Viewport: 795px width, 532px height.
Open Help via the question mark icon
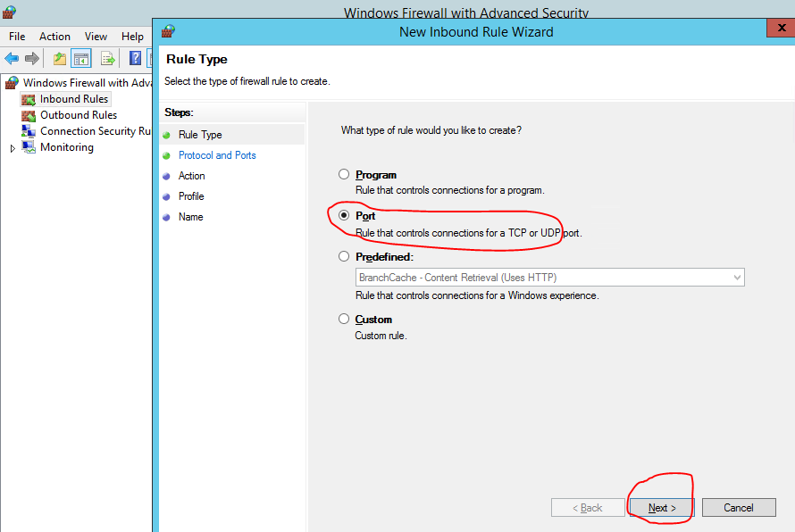135,58
